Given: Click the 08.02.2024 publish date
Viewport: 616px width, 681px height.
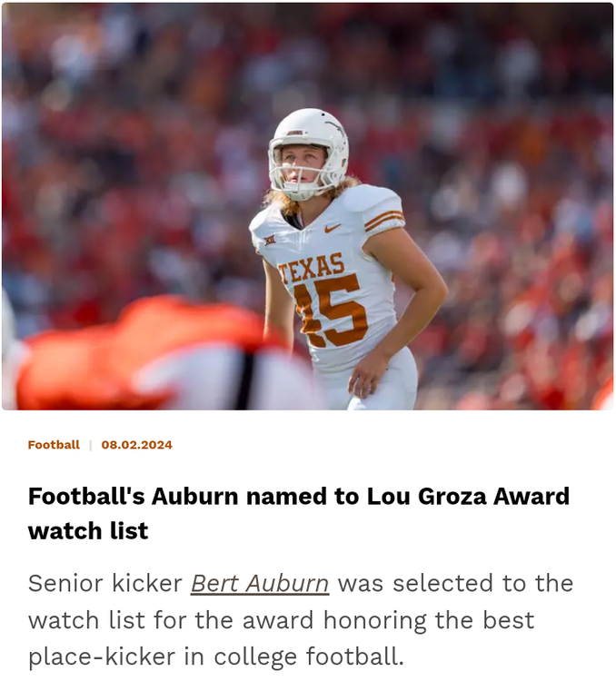Looking at the screenshot, I should tap(136, 445).
